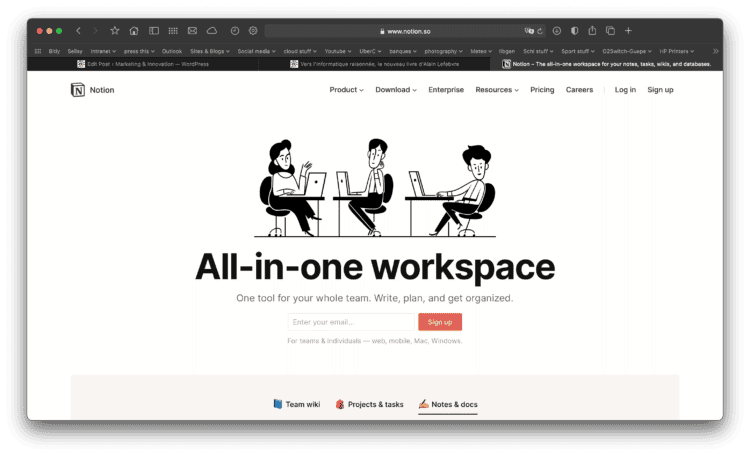Expand the O2Switch-Guepe bookmarks folder
Viewport: 750px width, 456px height.
coord(627,51)
